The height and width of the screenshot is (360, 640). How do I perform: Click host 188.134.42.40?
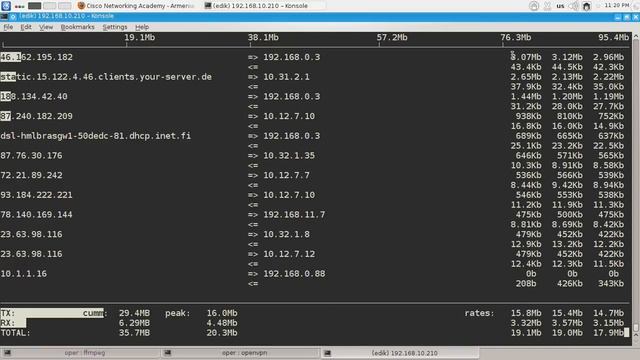point(34,97)
